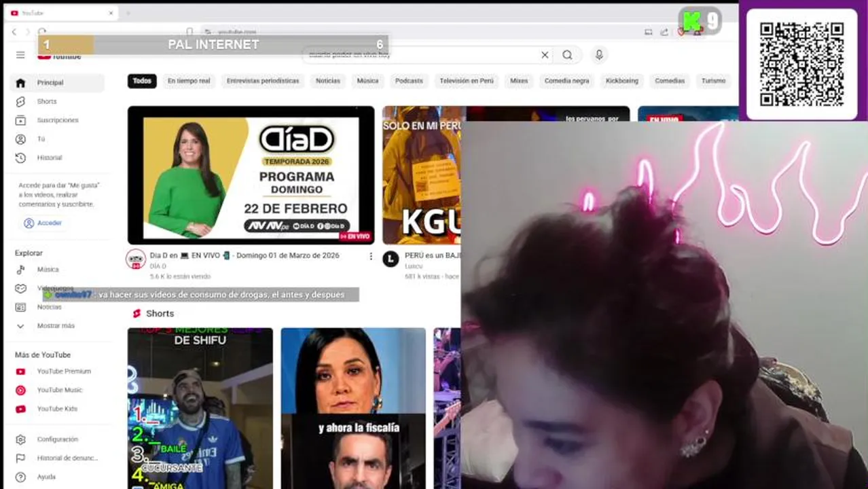The height and width of the screenshot is (489, 868).
Task: Select the Comedias filter chip
Action: (x=670, y=81)
